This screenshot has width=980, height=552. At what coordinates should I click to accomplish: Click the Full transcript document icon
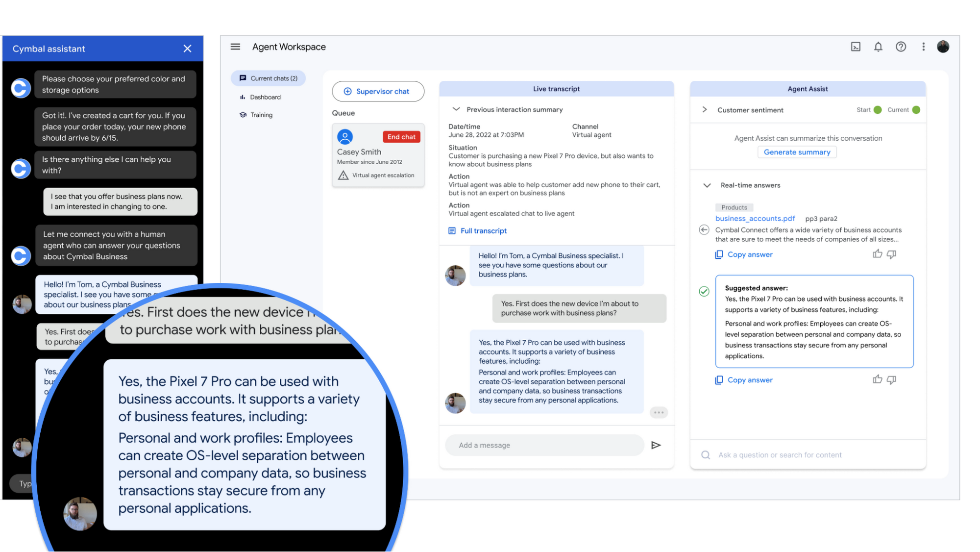tap(452, 231)
